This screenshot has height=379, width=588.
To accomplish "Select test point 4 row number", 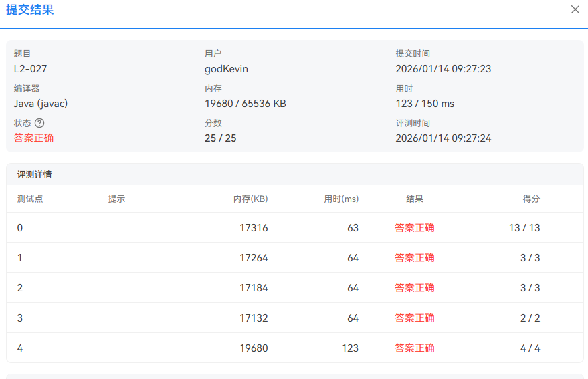I will 20,348.
